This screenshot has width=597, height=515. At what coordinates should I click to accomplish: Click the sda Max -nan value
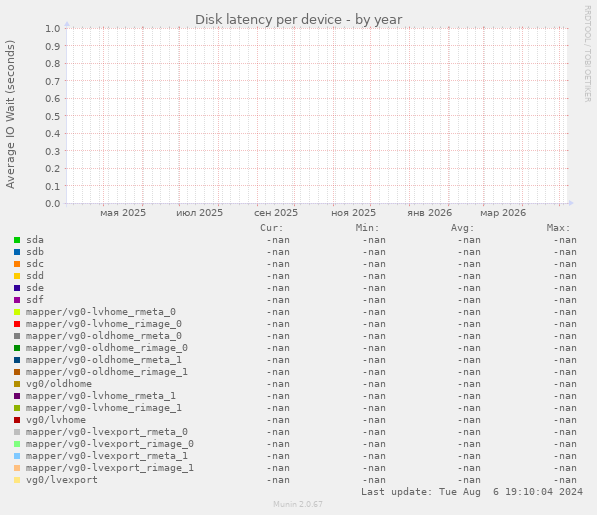565,240
